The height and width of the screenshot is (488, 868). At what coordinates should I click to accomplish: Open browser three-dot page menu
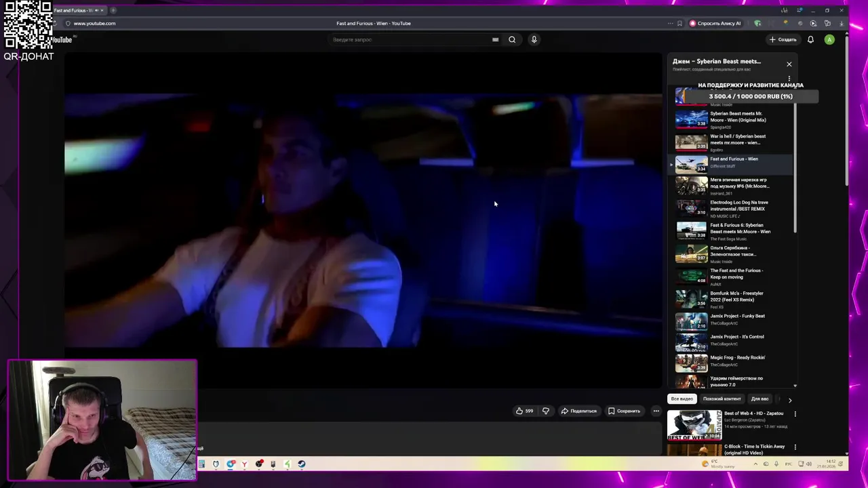pos(670,23)
